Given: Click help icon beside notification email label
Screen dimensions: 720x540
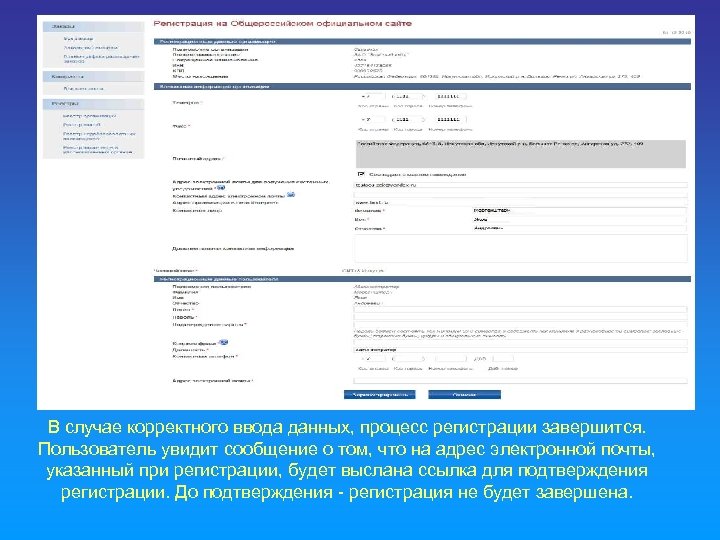Looking at the screenshot, I should [x=221, y=188].
